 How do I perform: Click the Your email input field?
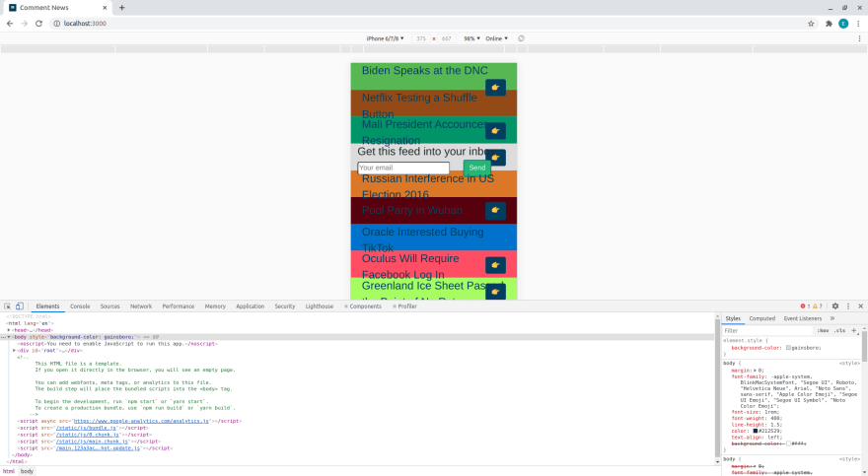[x=403, y=168]
